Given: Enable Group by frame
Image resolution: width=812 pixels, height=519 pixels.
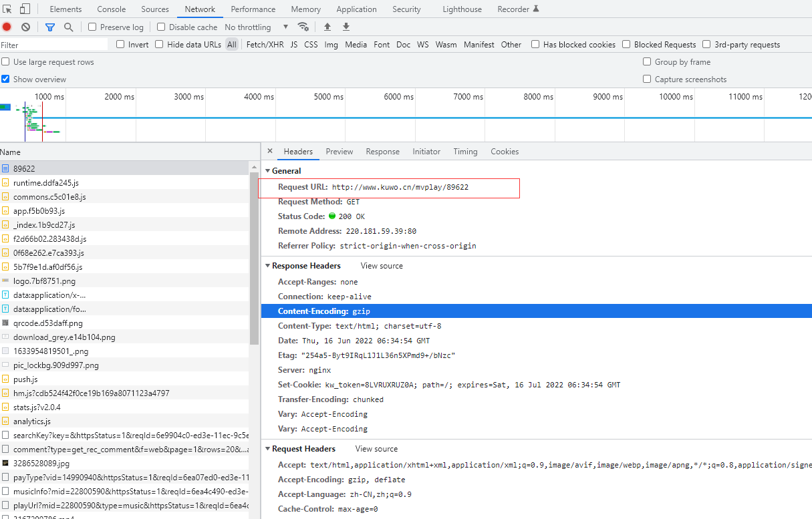Looking at the screenshot, I should tap(647, 61).
